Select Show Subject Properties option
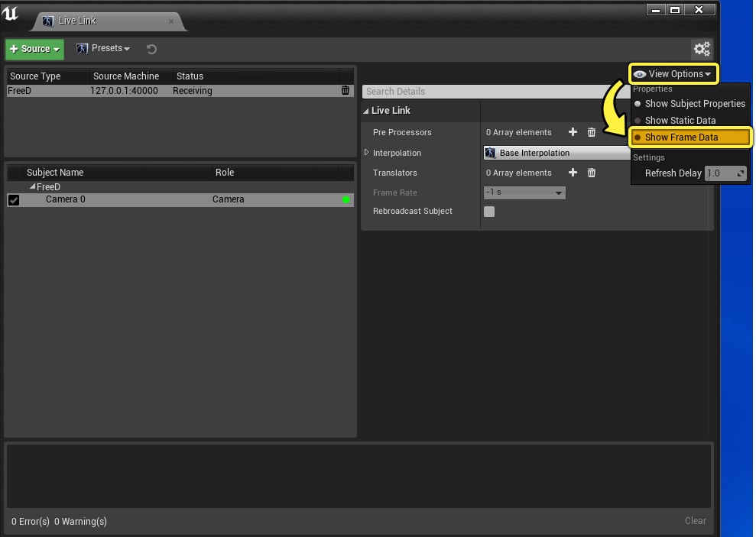756x537 pixels. [689, 104]
